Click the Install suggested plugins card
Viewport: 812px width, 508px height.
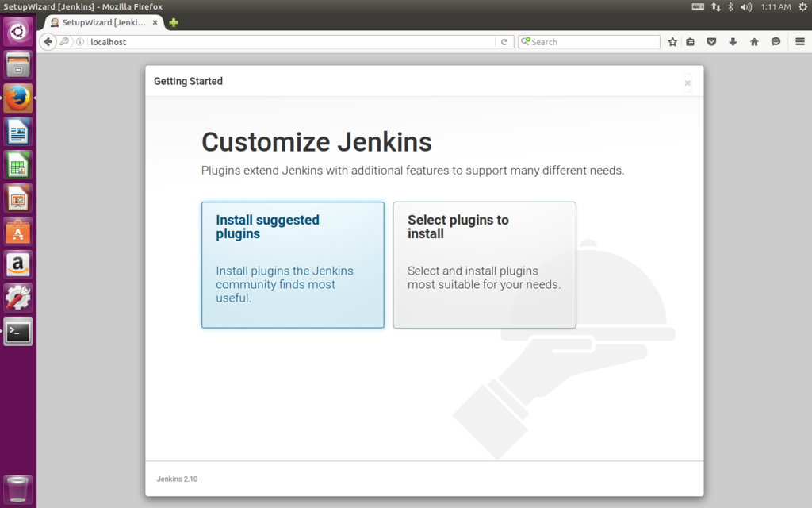click(x=293, y=265)
